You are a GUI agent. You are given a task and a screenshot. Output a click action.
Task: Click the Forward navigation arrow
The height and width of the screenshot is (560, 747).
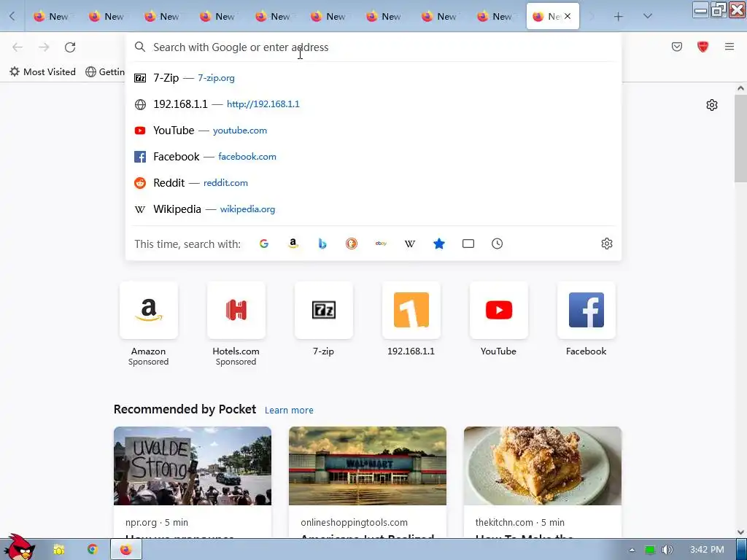click(x=44, y=47)
